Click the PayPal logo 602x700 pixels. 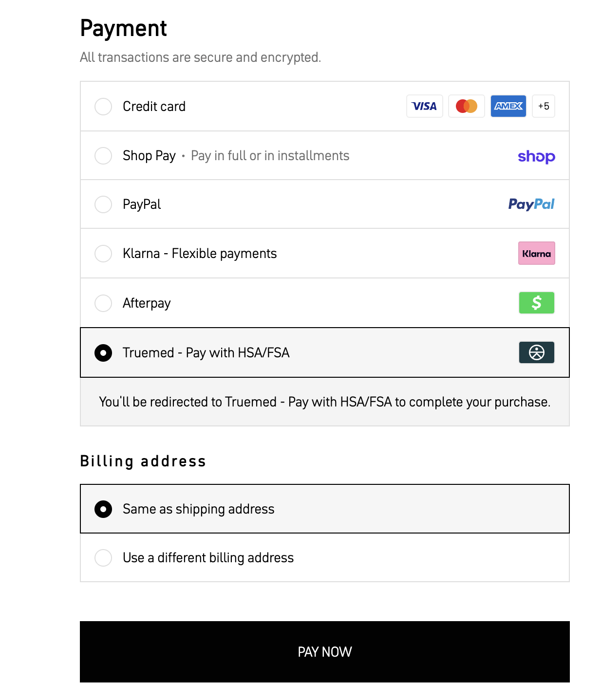531,204
